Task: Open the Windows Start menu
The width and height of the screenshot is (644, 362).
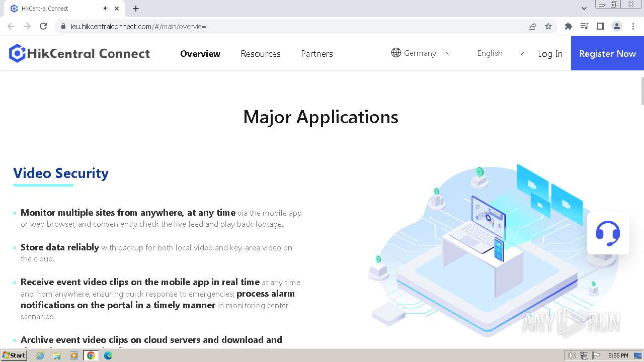Action: pos(14,355)
